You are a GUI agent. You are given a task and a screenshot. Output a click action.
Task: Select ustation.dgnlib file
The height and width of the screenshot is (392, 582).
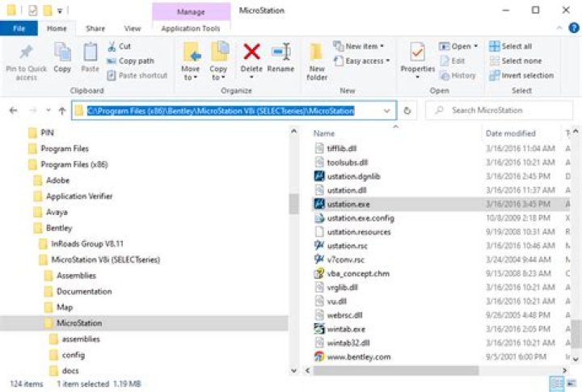point(348,176)
